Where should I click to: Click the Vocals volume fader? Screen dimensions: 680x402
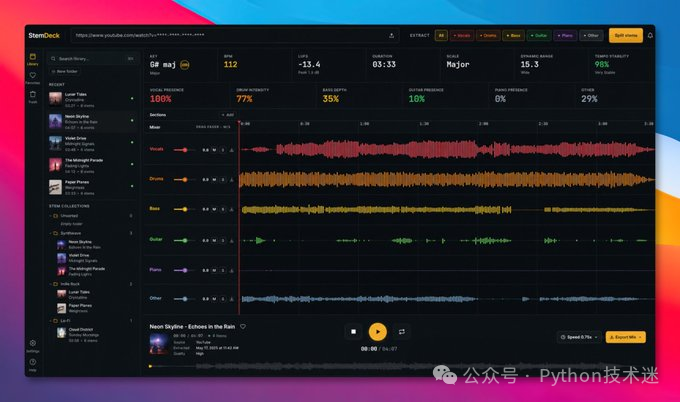click(x=185, y=150)
